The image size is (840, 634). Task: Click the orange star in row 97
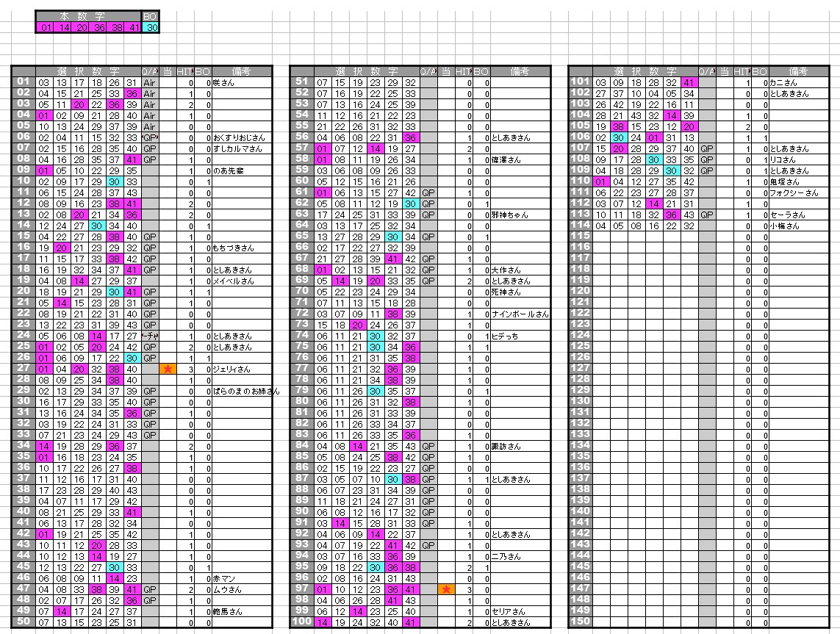[x=446, y=590]
